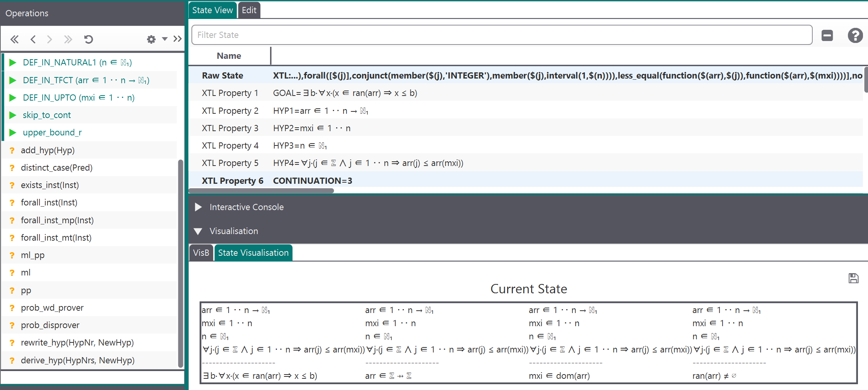Click in the Filter State field
This screenshot has width=868, height=390.
pyautogui.click(x=502, y=35)
